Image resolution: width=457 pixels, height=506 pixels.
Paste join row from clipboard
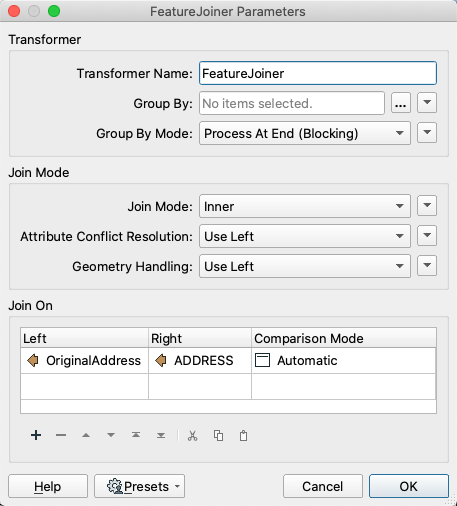[244, 435]
